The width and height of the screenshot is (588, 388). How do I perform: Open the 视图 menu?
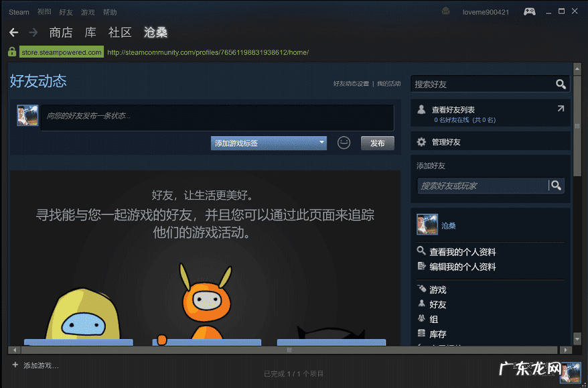[44, 12]
